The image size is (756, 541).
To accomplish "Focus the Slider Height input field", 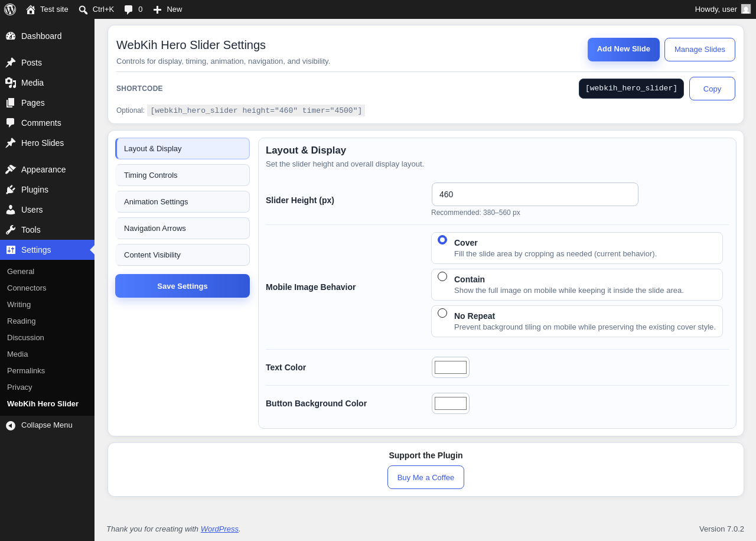I will click(x=535, y=194).
